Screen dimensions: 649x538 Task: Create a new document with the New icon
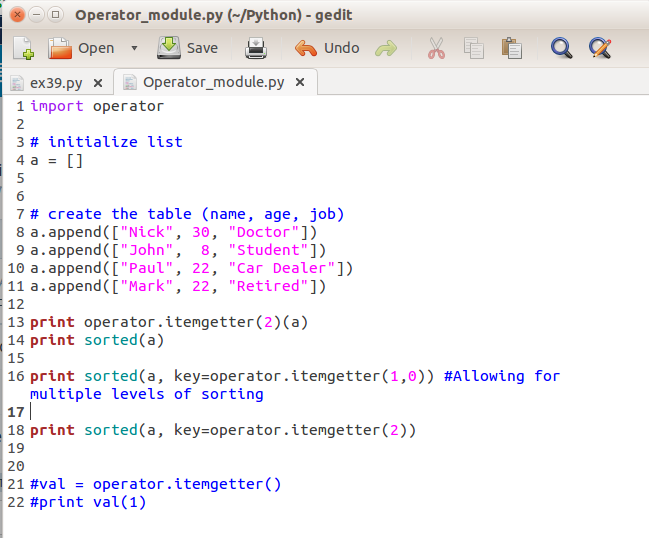23,48
